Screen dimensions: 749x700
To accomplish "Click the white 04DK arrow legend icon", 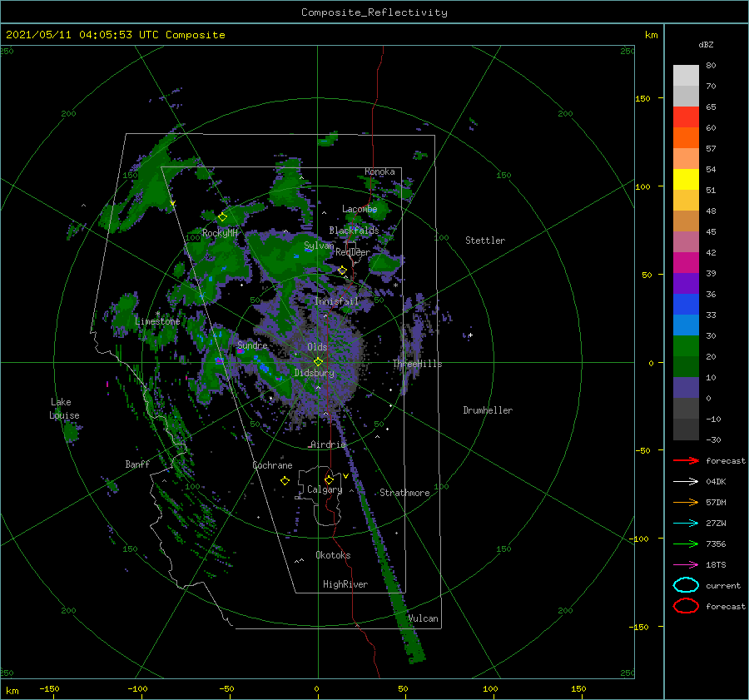I will [x=686, y=482].
